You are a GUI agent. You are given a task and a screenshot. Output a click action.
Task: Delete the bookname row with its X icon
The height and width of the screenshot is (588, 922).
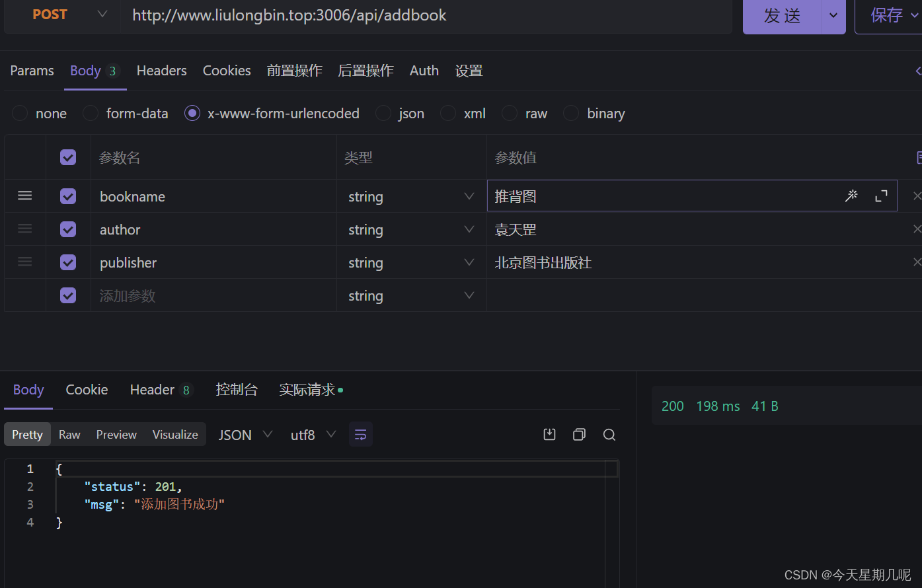pos(917,196)
